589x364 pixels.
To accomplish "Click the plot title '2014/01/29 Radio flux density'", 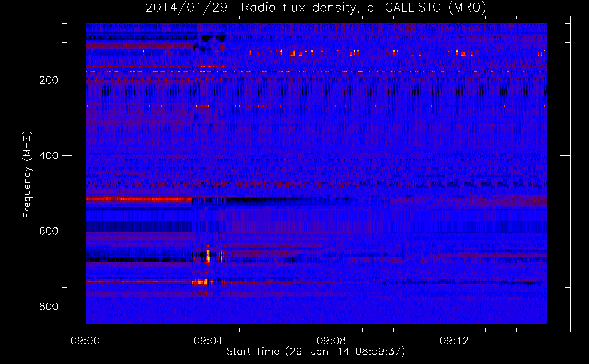I will [316, 7].
